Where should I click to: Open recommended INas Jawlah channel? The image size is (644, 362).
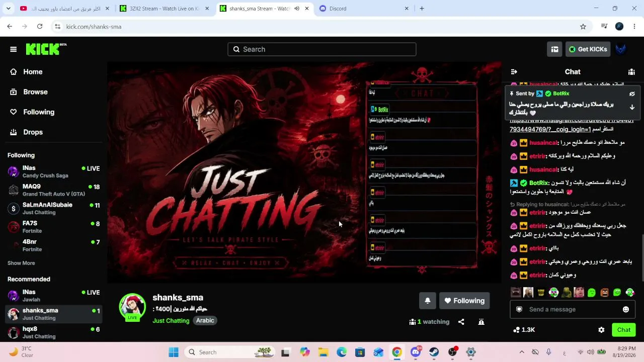coord(53,296)
